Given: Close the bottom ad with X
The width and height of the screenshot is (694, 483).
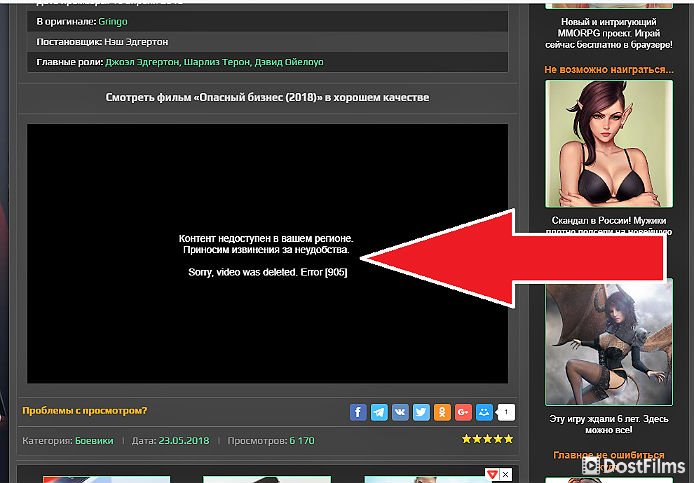Looking at the screenshot, I should (x=505, y=474).
